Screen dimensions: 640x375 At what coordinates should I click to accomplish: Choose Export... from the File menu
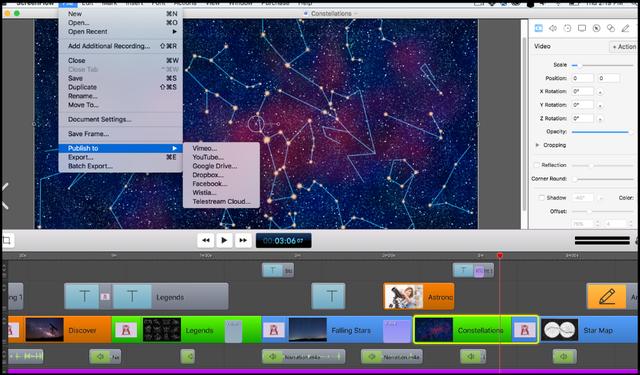pyautogui.click(x=121, y=157)
